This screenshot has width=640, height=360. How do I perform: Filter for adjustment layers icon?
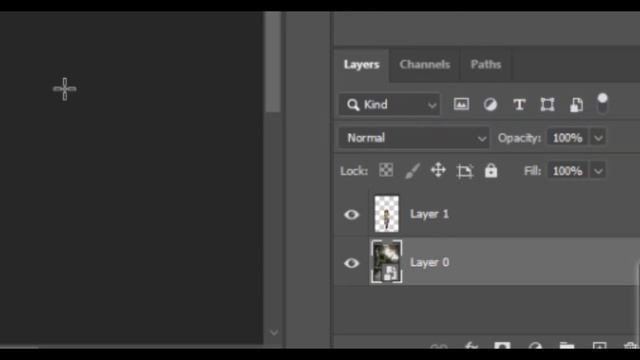[490, 104]
